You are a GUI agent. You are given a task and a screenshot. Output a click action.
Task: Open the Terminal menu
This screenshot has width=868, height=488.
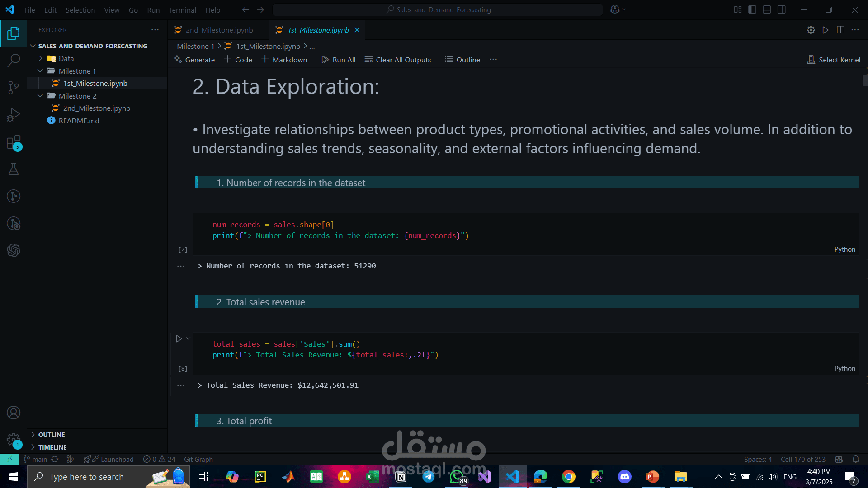point(182,10)
